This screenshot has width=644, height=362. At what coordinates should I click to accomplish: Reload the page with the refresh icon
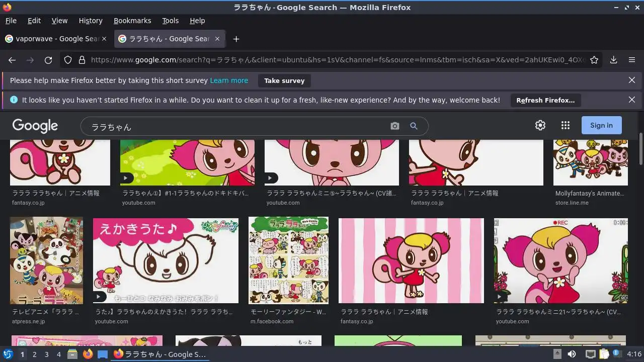tap(48, 60)
